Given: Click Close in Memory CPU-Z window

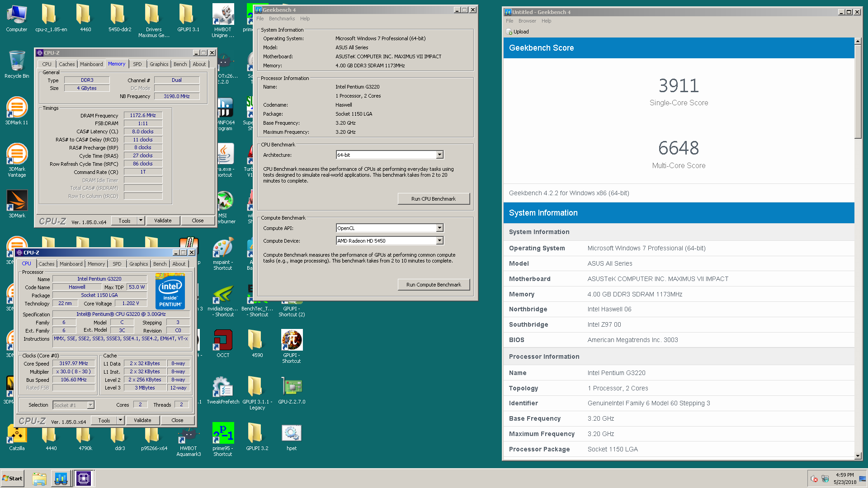Looking at the screenshot, I should [x=198, y=221].
